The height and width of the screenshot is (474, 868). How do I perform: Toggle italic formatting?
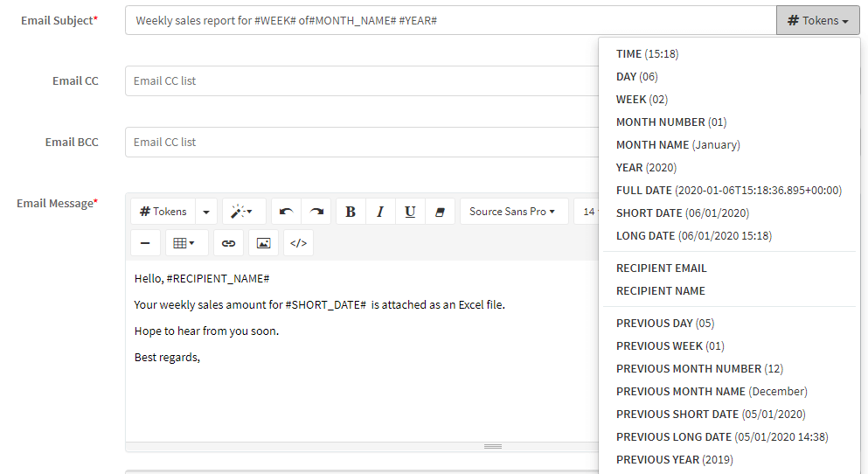tap(380, 212)
